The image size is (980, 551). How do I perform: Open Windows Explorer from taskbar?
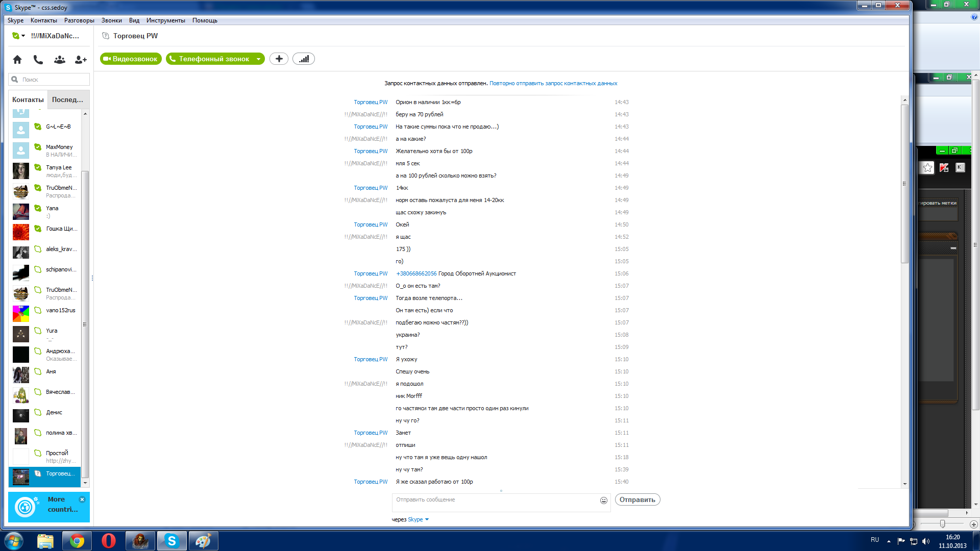[x=45, y=541]
